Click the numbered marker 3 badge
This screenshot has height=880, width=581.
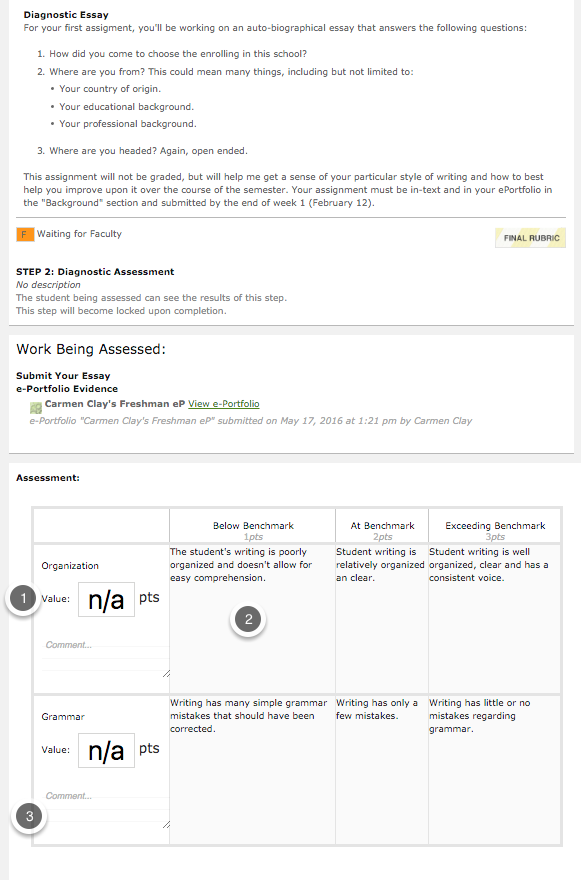click(29, 815)
